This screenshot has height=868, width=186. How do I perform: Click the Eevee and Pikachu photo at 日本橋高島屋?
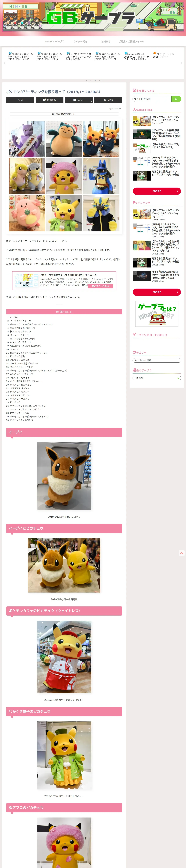[64, 565]
